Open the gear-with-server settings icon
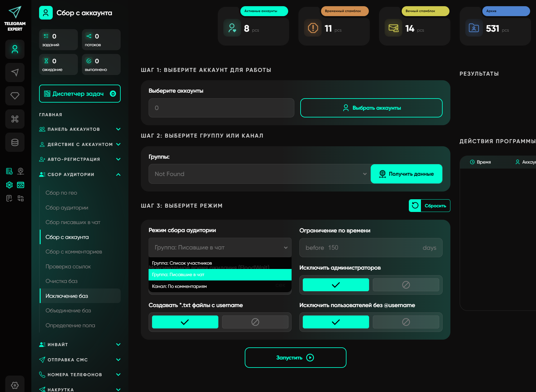 pyautogui.click(x=9, y=185)
